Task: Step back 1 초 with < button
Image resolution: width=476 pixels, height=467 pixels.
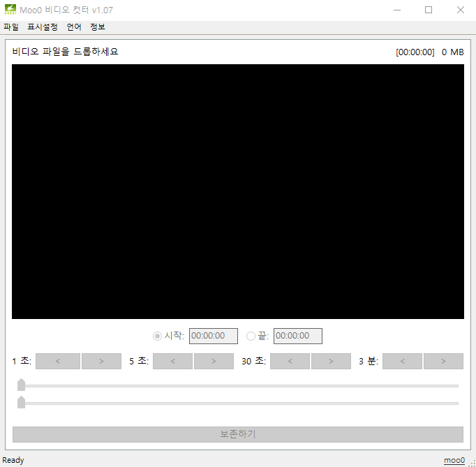Action: (58, 361)
